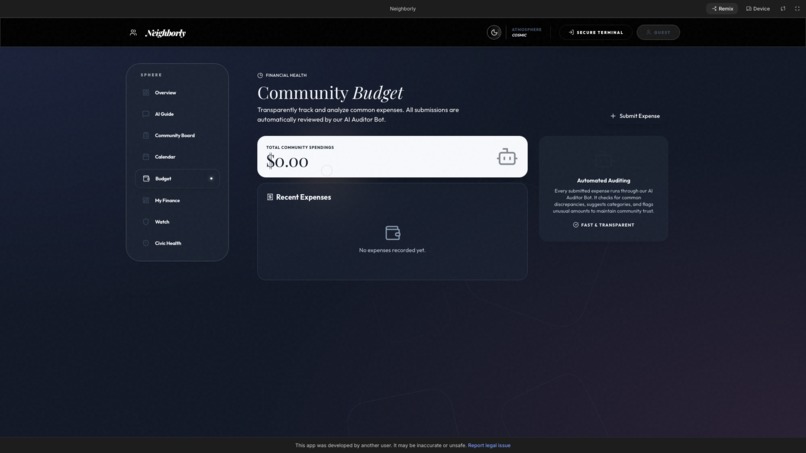
Task: Open the Report legal issue link
Action: [x=489, y=445]
